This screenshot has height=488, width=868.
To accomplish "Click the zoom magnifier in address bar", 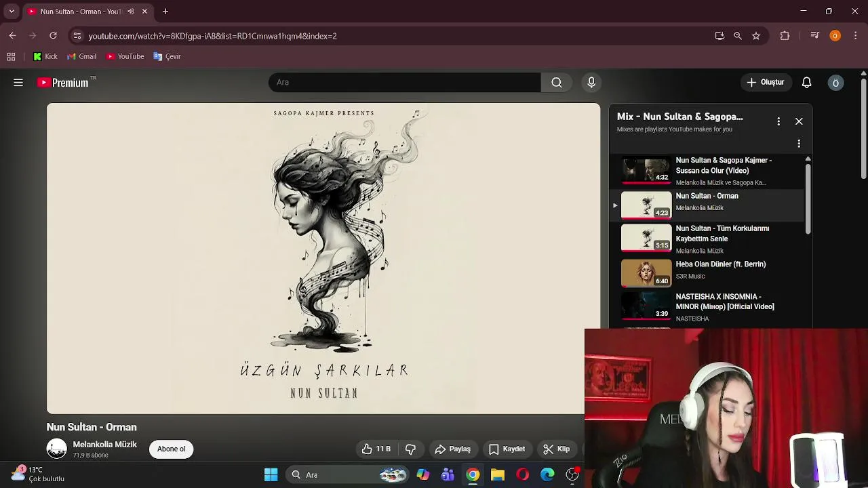I will (x=738, y=36).
